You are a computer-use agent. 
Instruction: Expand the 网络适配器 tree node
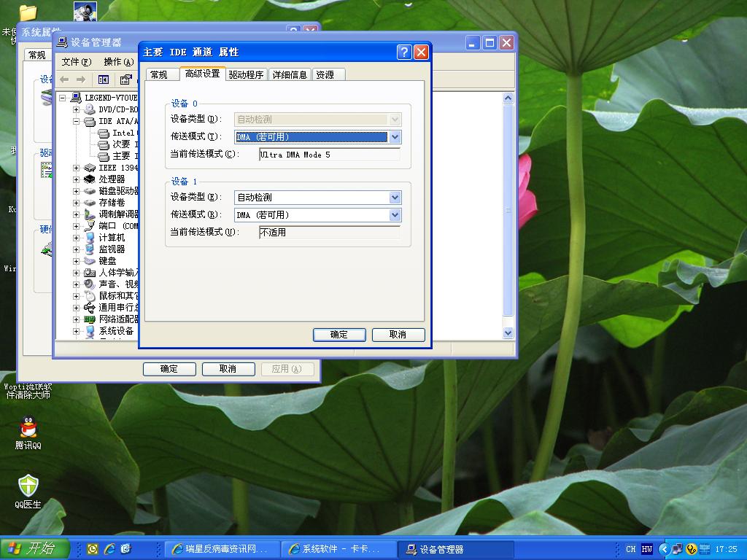77,319
